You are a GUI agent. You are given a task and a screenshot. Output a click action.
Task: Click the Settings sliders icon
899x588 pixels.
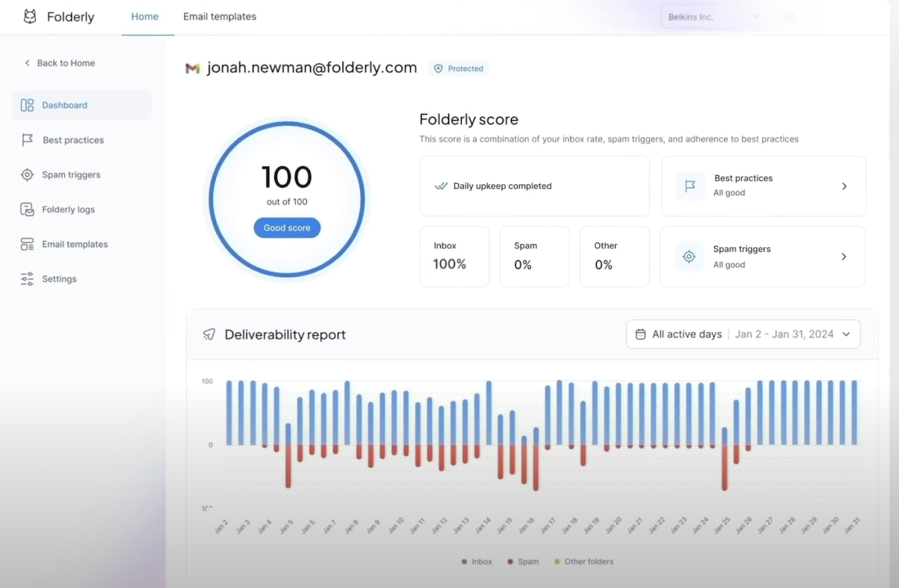(27, 279)
